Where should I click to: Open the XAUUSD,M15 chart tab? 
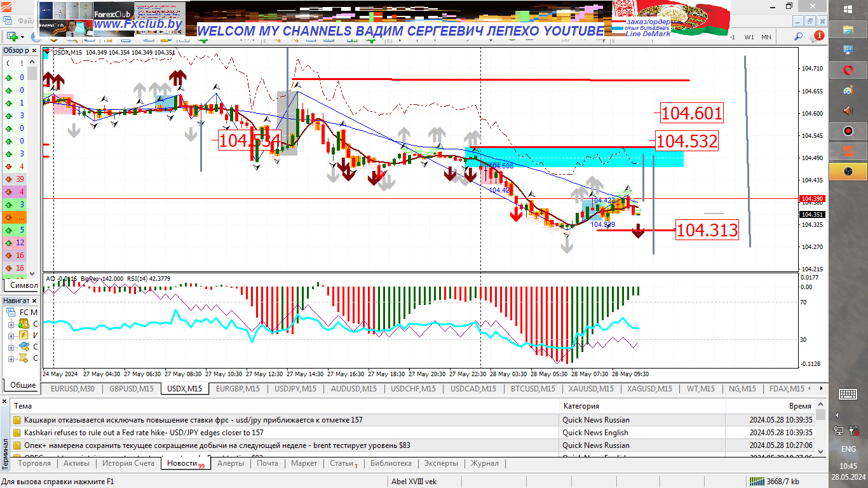click(591, 389)
